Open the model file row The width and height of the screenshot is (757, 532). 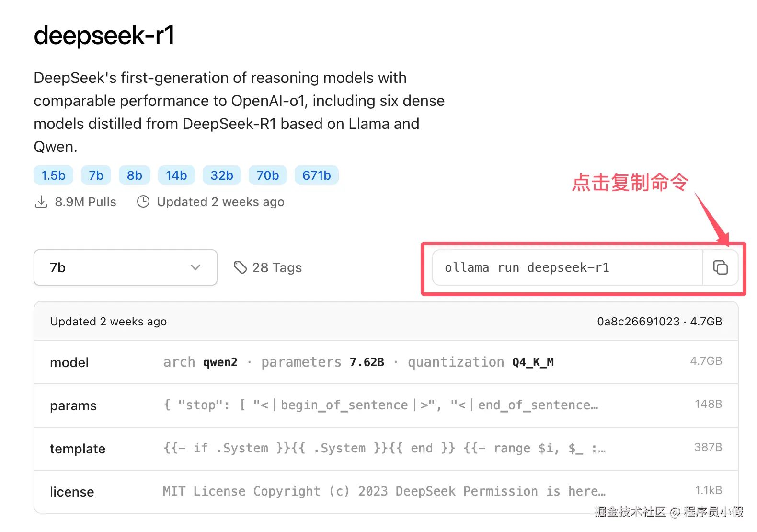(386, 362)
